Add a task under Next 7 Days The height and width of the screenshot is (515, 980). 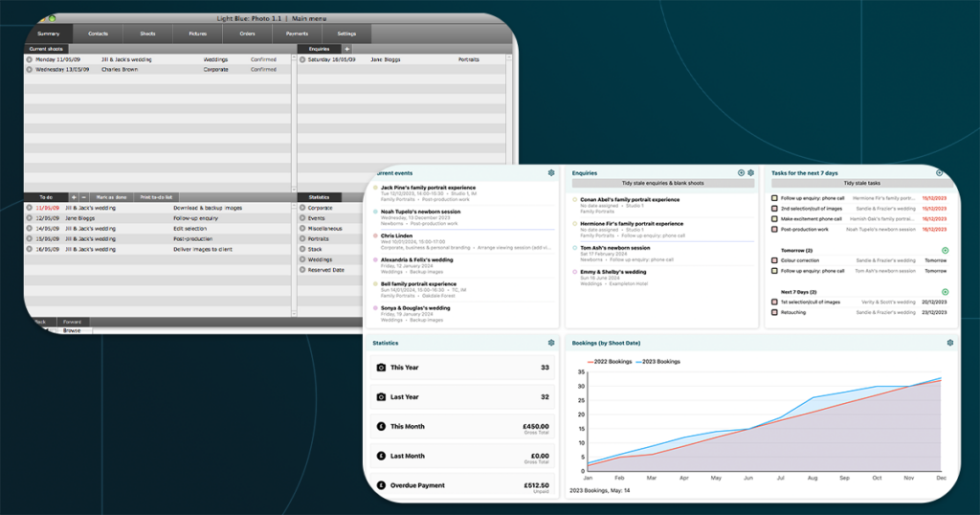pyautogui.click(x=945, y=292)
